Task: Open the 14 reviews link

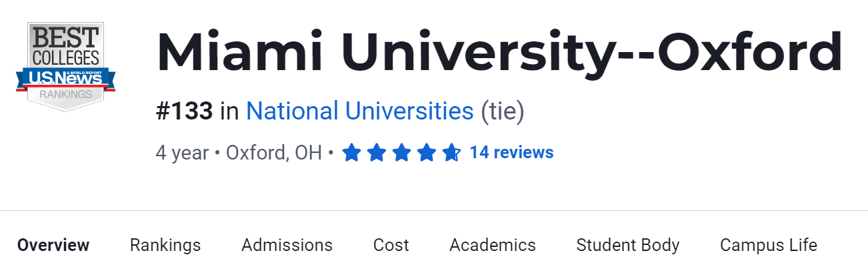Action: 511,153
